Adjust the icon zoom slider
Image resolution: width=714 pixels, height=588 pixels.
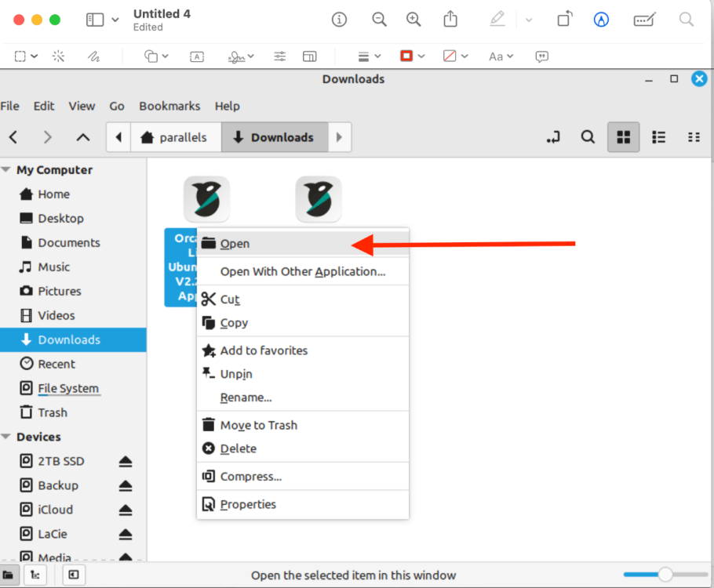click(665, 575)
